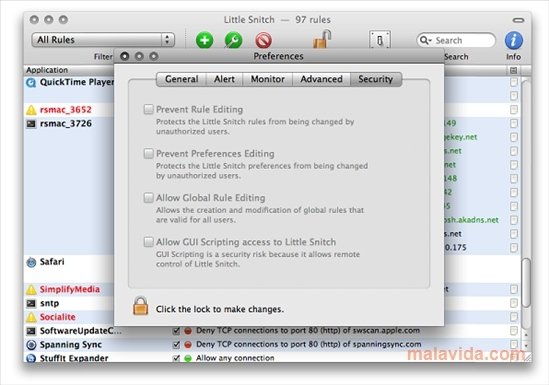This screenshot has height=385, width=549.
Task: Click green allow dot on Allow any connection
Action: (188, 358)
